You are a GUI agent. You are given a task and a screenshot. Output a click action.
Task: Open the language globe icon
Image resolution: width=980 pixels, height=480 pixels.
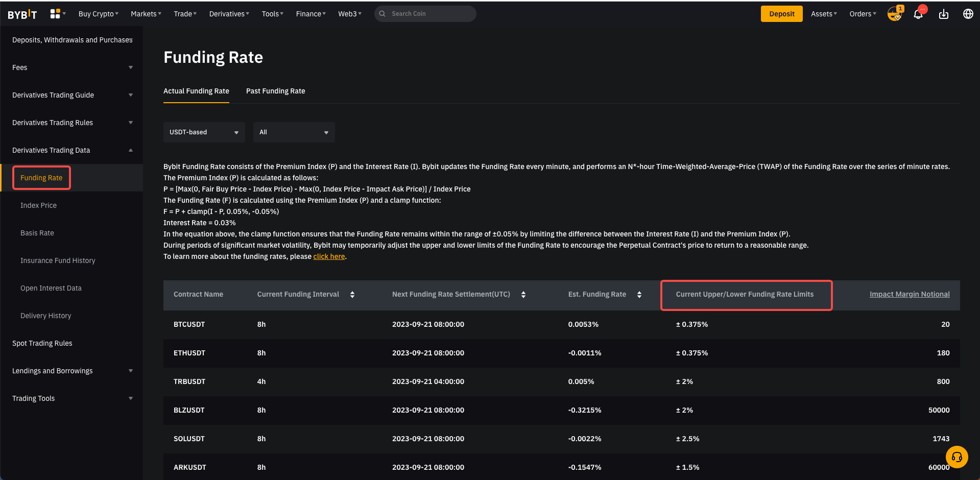[968, 14]
